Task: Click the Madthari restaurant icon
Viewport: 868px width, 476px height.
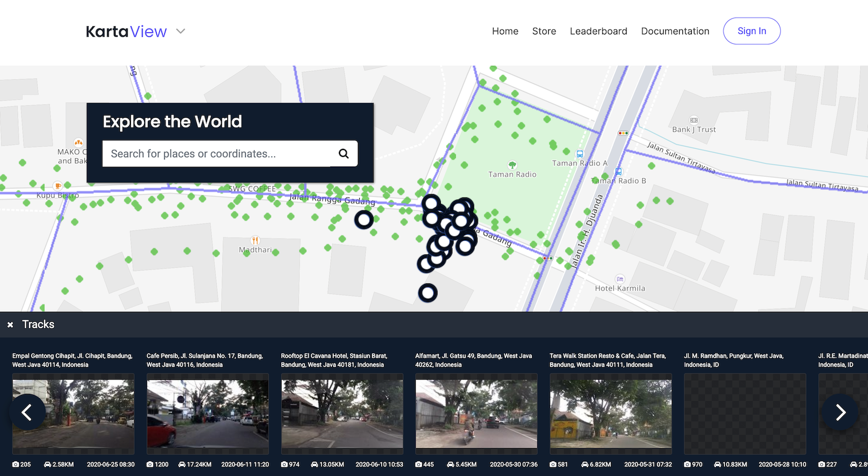Action: [x=255, y=240]
